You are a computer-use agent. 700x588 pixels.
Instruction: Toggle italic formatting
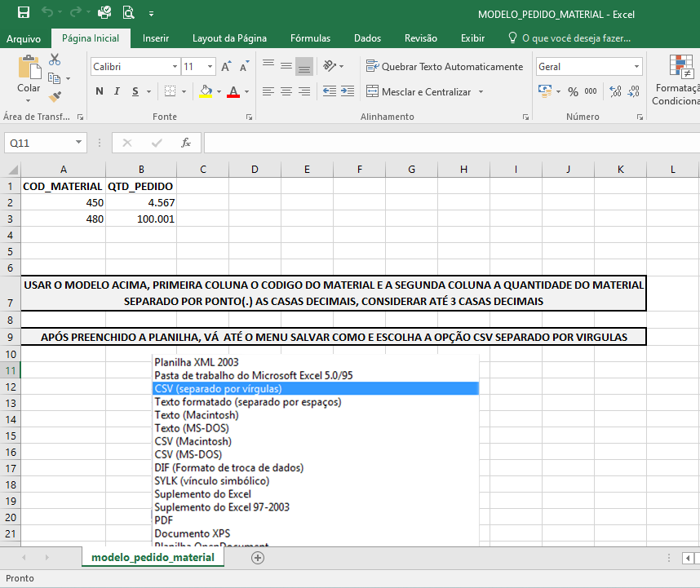click(117, 91)
